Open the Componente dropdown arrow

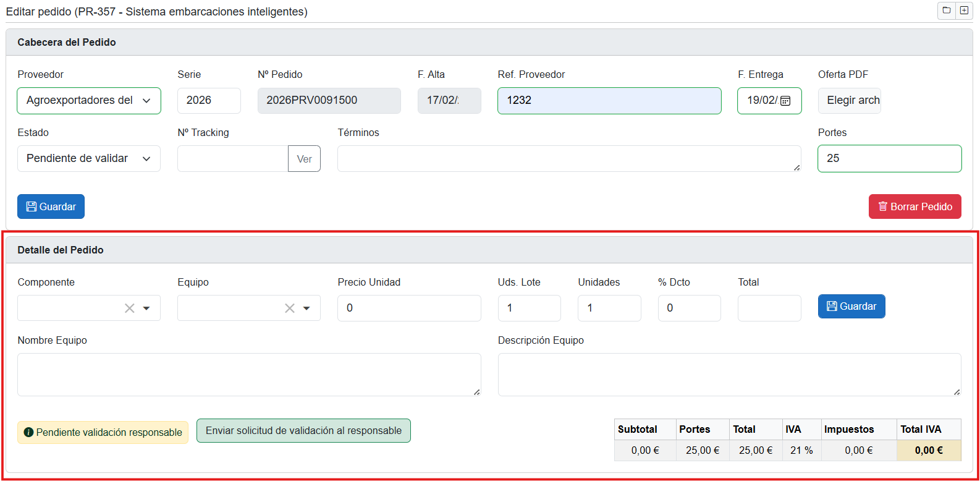point(146,309)
